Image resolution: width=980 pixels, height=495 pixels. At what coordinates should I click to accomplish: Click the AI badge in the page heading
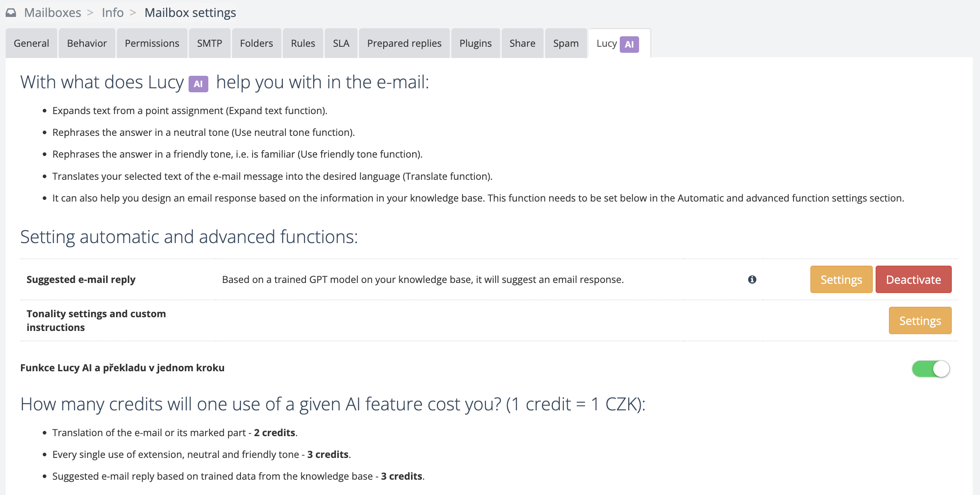(x=198, y=84)
